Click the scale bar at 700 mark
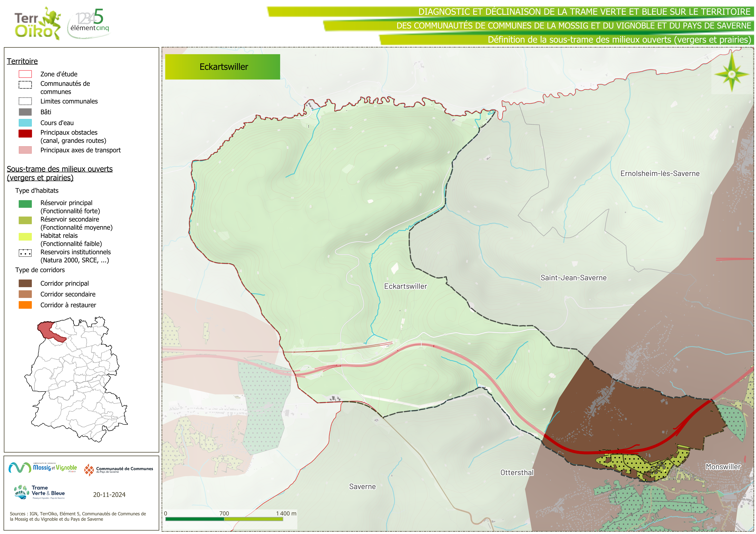756x534 pixels. pyautogui.click(x=224, y=519)
